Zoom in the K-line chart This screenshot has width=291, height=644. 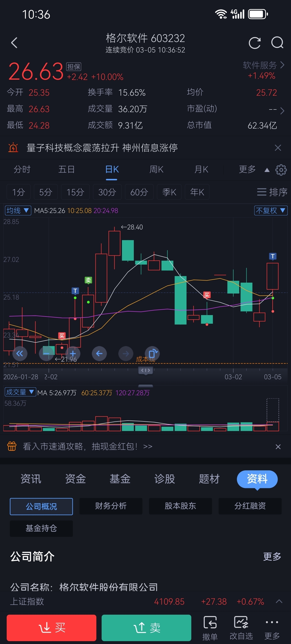73,353
